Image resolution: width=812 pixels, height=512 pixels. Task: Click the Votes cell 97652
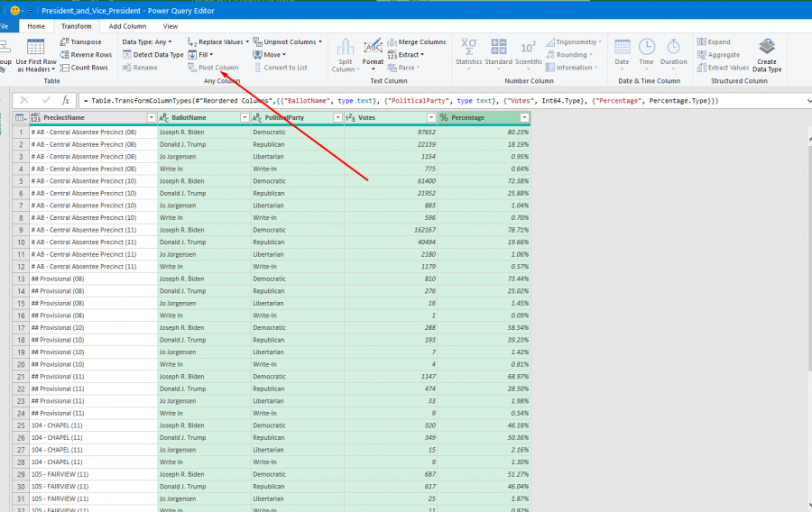391,133
